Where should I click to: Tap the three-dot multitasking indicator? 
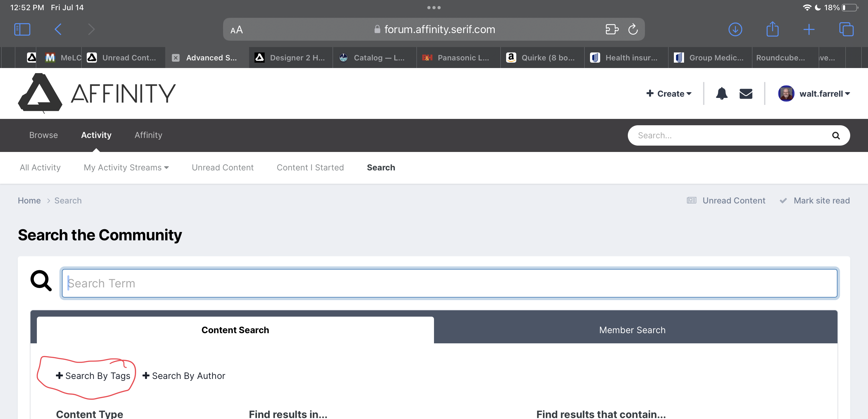point(434,7)
